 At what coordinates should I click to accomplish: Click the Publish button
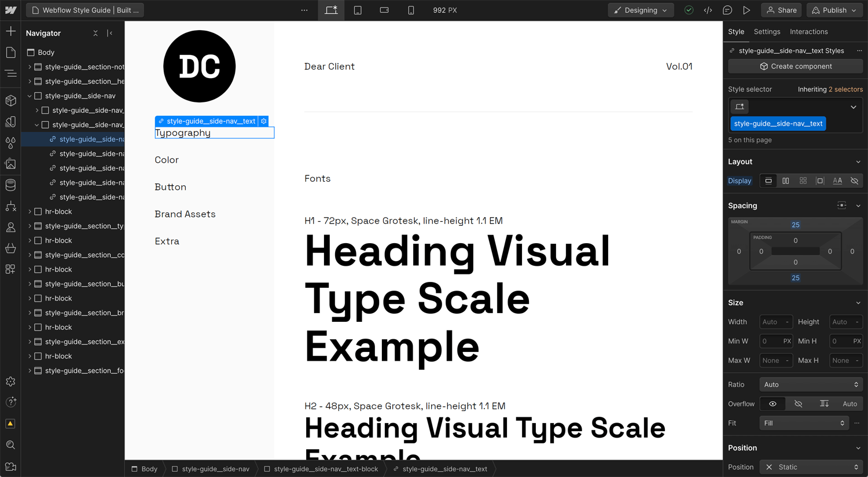[834, 10]
